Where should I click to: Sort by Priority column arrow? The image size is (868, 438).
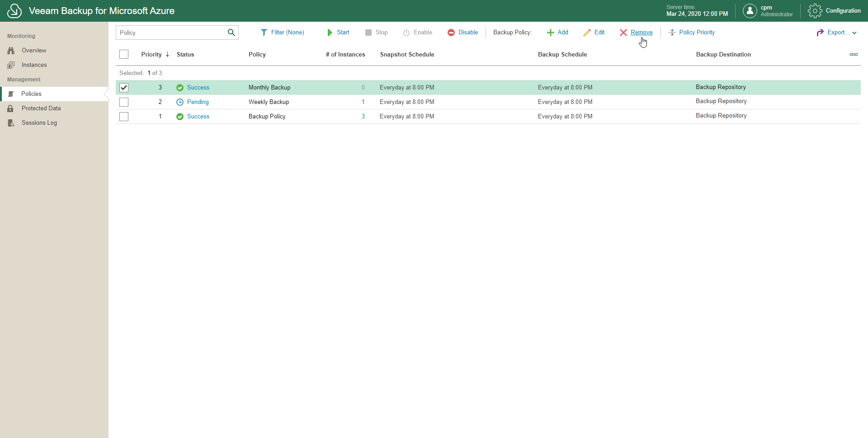coord(167,54)
